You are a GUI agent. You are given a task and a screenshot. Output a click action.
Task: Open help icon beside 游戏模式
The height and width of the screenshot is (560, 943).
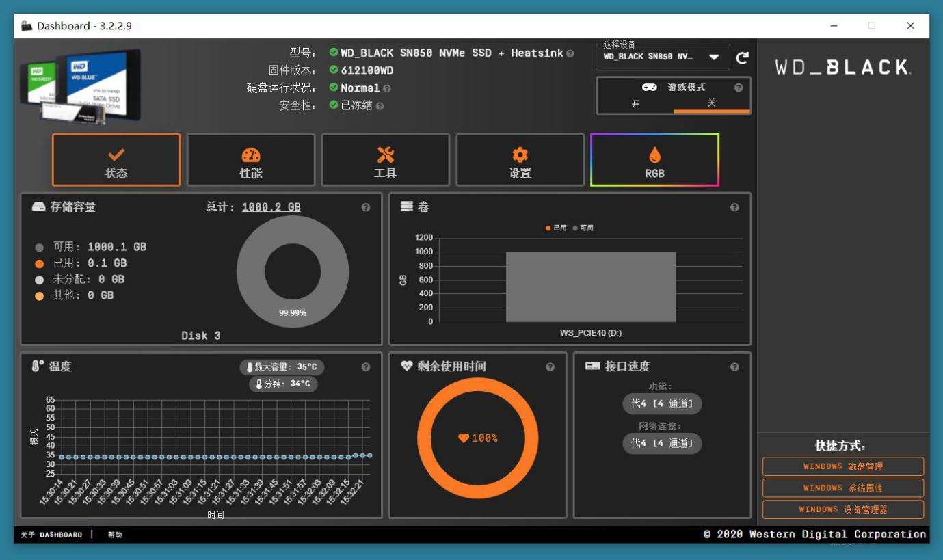(739, 88)
